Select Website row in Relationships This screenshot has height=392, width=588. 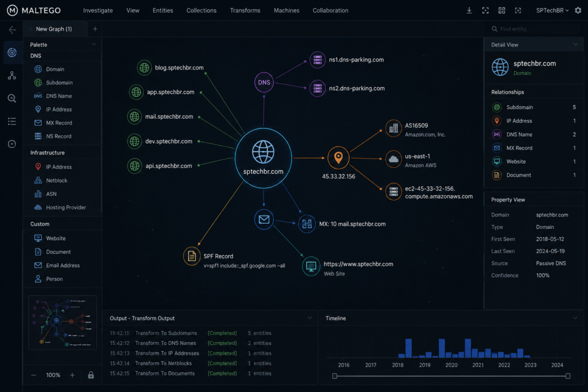pos(533,161)
